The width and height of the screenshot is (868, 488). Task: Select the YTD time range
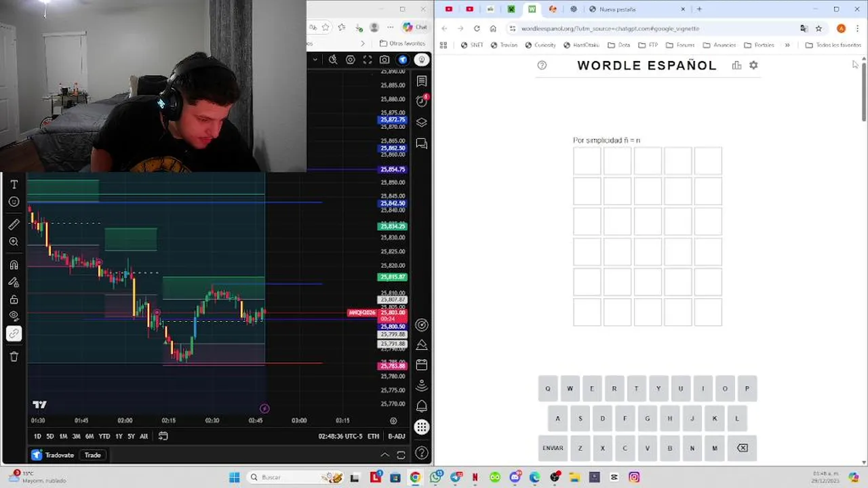click(104, 436)
